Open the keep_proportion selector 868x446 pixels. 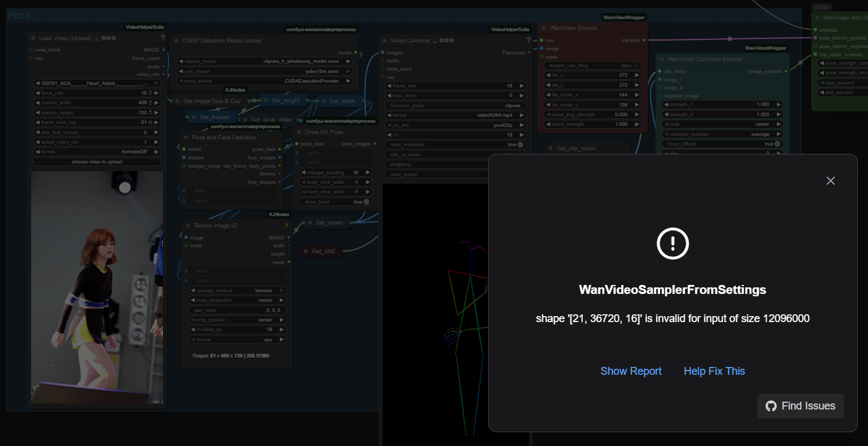pos(237,300)
